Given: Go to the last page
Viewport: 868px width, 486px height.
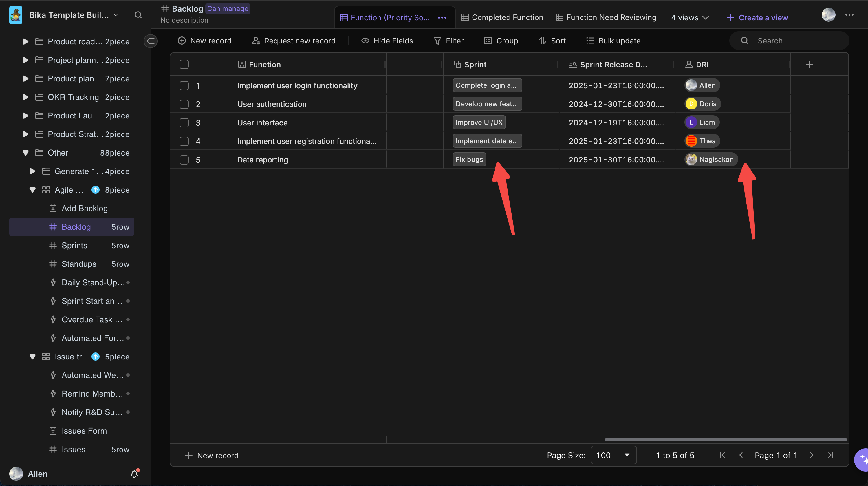Looking at the screenshot, I should pyautogui.click(x=831, y=455).
